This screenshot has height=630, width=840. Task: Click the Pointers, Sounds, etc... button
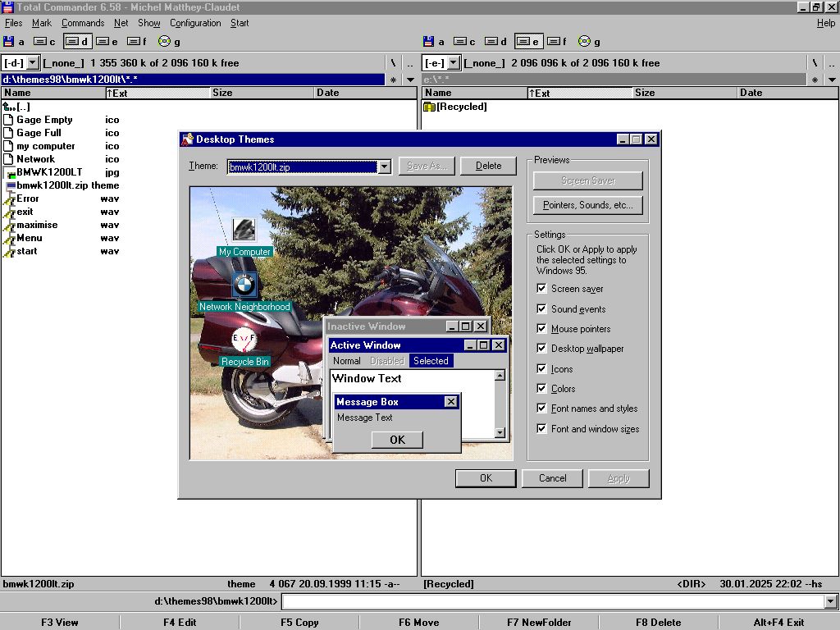coord(588,205)
